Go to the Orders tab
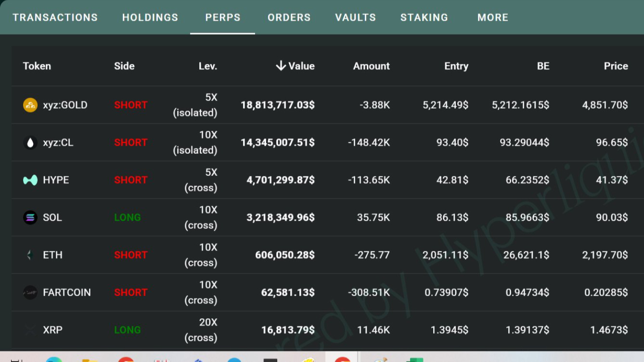This screenshot has height=362, width=644. coord(289,18)
